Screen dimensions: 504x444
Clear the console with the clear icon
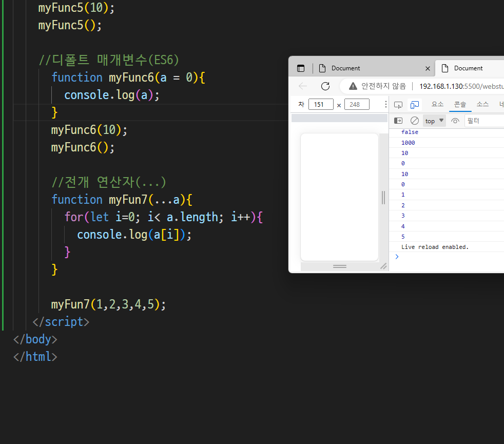pyautogui.click(x=415, y=121)
